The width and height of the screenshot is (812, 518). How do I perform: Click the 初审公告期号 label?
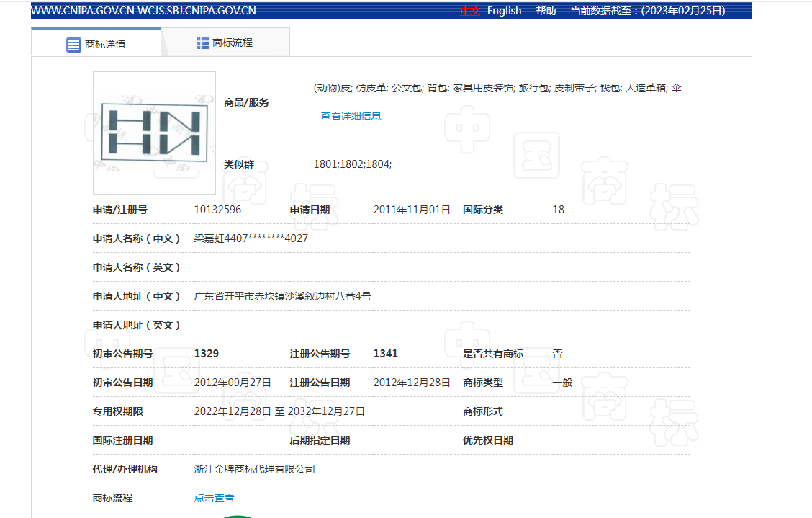pos(122,354)
